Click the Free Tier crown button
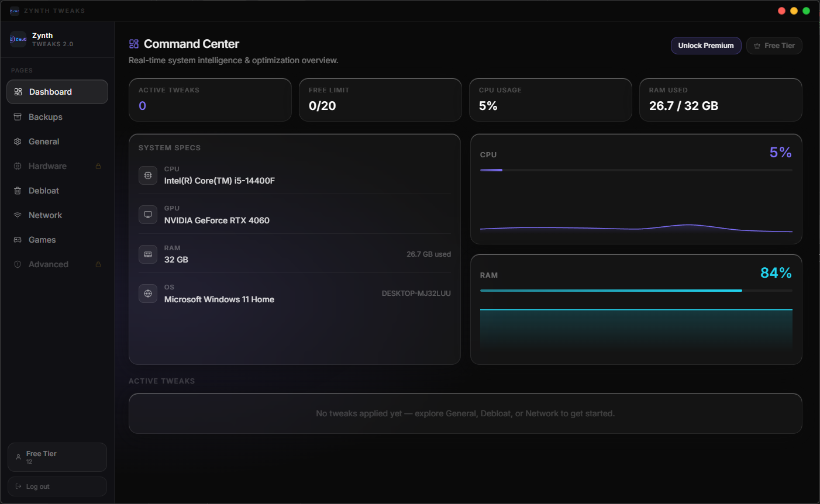Screen dimensions: 820x504 pos(774,45)
